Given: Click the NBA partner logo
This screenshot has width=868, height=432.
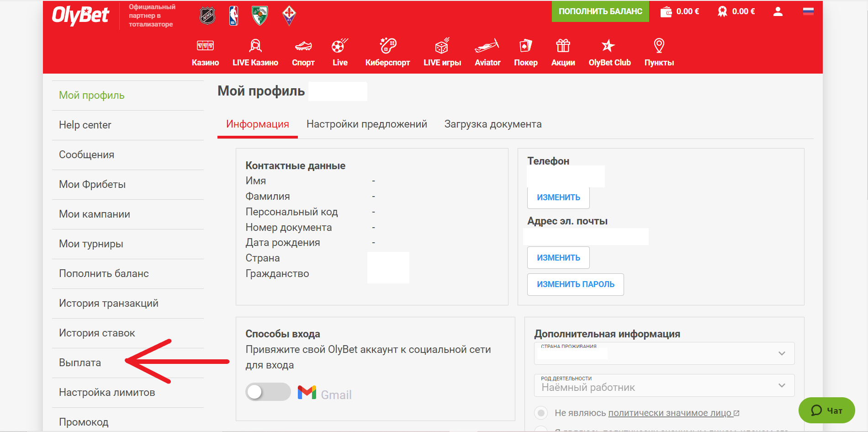Looking at the screenshot, I should (x=233, y=16).
